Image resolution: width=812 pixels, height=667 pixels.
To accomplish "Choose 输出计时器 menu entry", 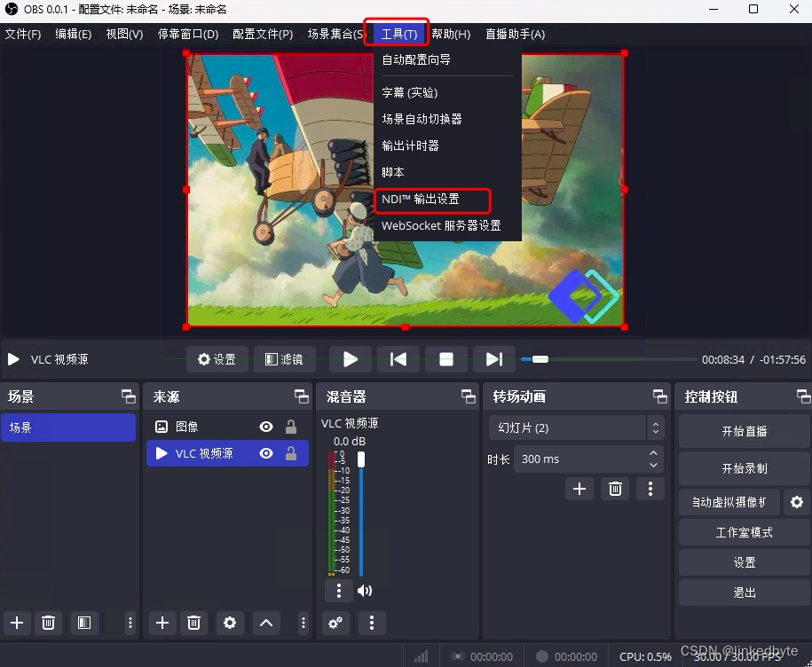I will point(410,146).
